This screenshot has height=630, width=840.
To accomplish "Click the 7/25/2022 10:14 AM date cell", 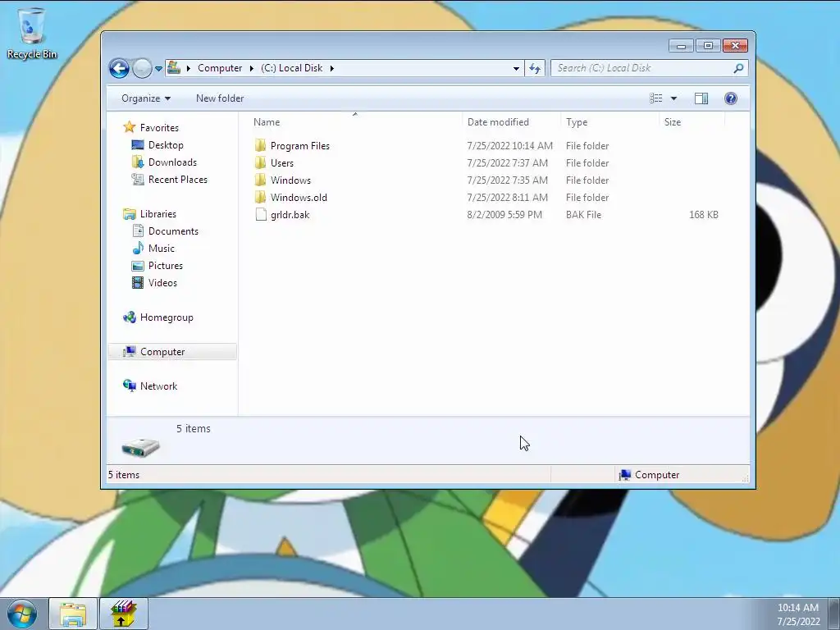I will click(509, 146).
